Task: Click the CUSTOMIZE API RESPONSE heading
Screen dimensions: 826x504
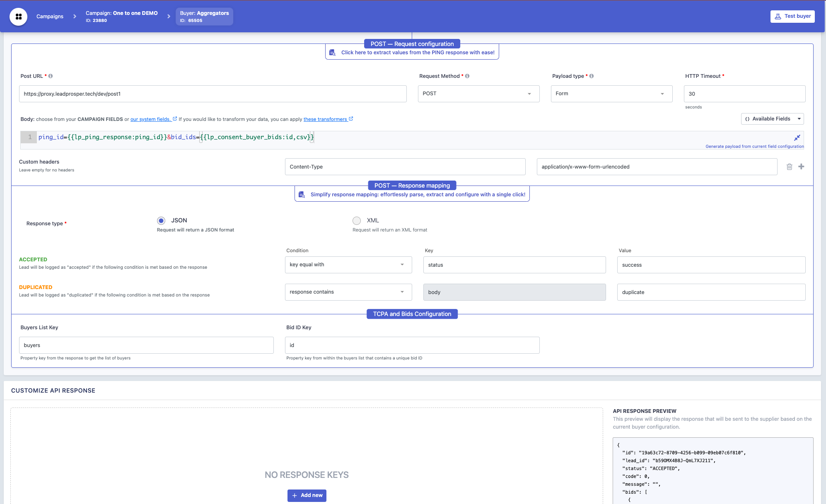Action: coord(53,391)
